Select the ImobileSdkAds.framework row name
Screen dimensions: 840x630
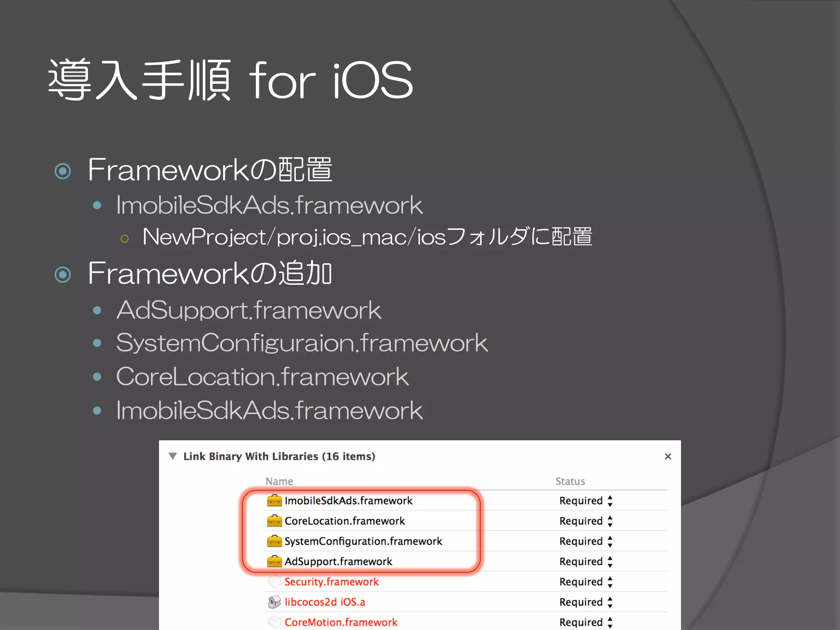tap(348, 500)
